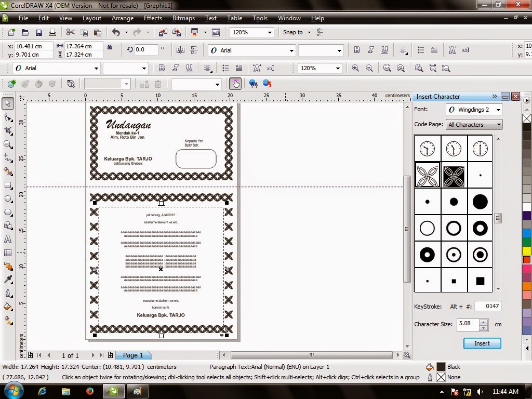Open the font size dropdown in property bar
The height and width of the screenshot is (399, 532).
(x=339, y=50)
